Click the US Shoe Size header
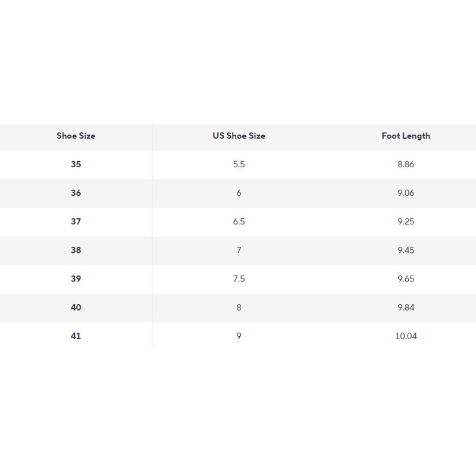The width and height of the screenshot is (476, 476). 239,136
